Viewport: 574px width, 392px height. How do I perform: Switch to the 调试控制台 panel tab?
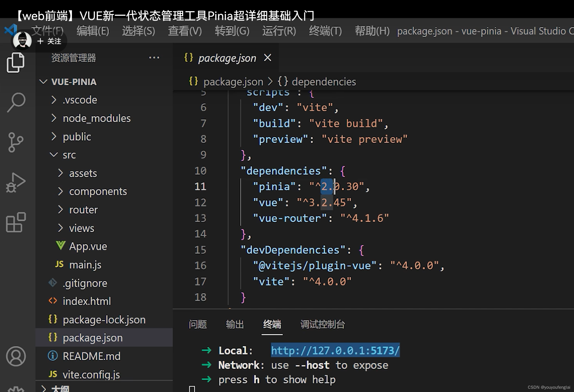pos(323,324)
